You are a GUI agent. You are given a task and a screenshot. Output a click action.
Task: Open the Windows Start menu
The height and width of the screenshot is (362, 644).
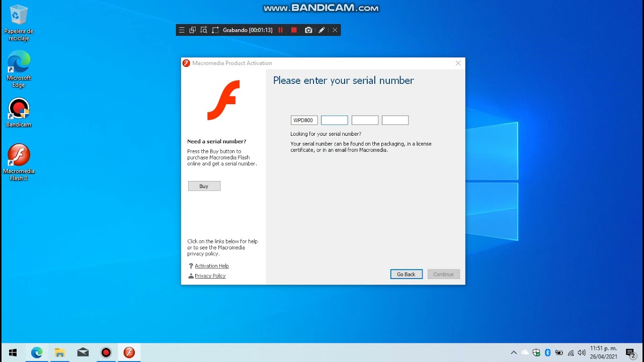[13, 353]
